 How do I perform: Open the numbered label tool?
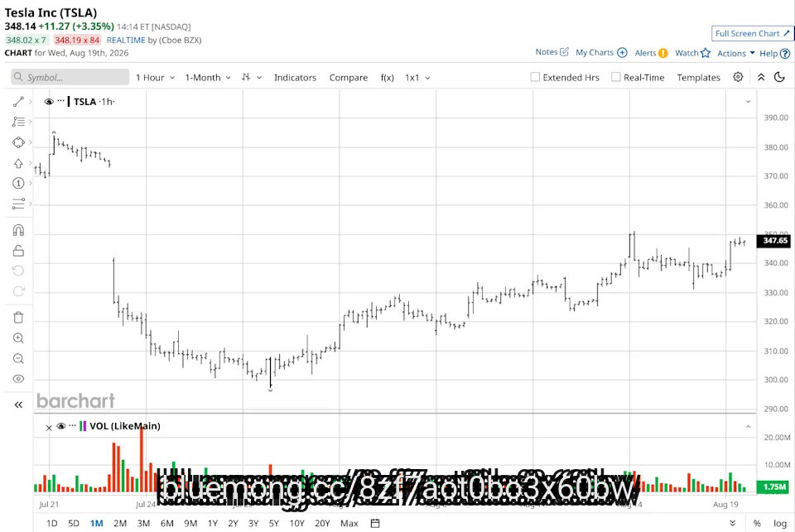[18, 184]
